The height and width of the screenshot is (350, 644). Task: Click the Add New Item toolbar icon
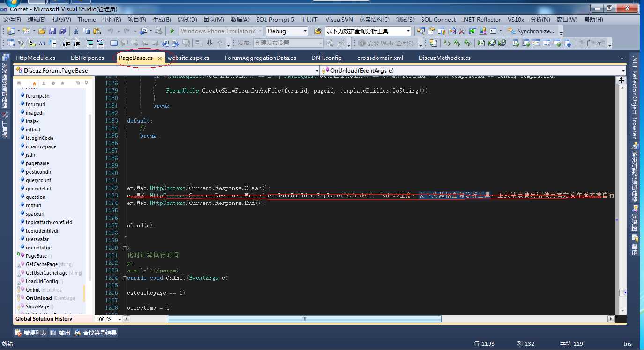click(27, 31)
